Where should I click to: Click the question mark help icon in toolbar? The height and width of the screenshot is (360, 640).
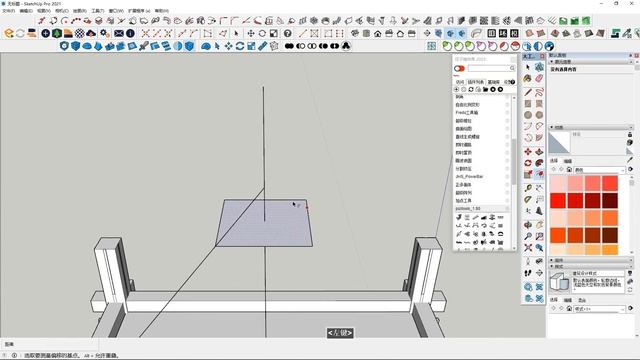(288, 33)
